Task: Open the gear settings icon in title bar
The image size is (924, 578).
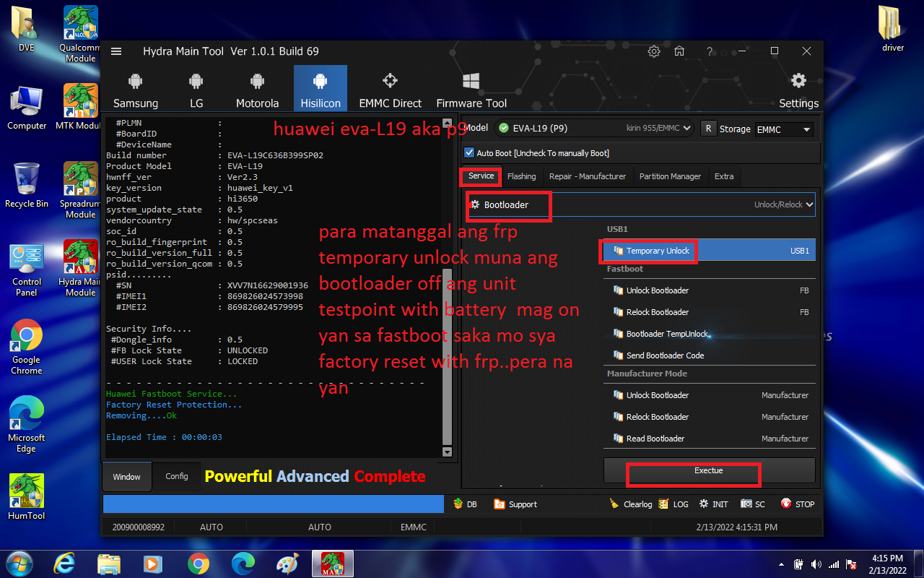Action: coord(654,51)
